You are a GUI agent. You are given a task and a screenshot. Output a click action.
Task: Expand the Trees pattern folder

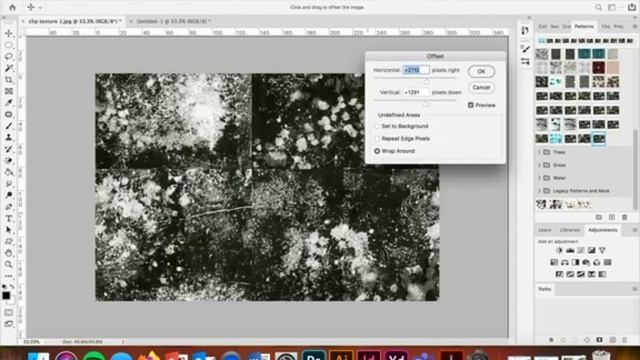(539, 152)
